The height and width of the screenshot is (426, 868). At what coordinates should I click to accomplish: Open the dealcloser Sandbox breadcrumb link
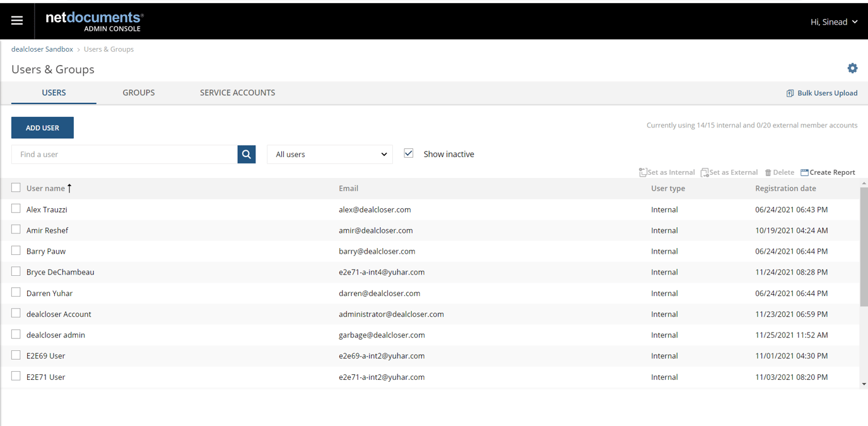[x=42, y=49]
